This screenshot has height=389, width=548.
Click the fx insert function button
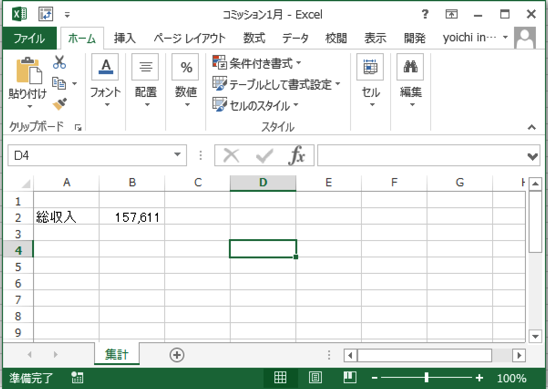click(x=297, y=155)
